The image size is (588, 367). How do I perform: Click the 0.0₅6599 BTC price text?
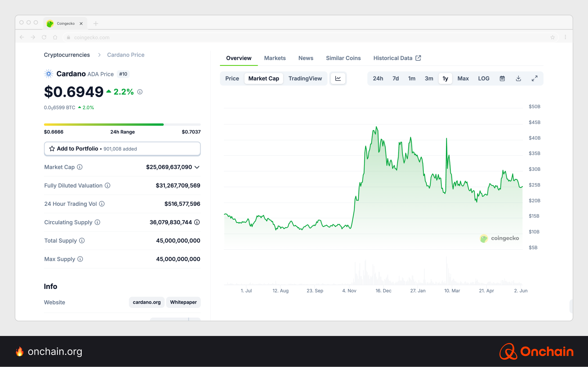[x=60, y=107]
